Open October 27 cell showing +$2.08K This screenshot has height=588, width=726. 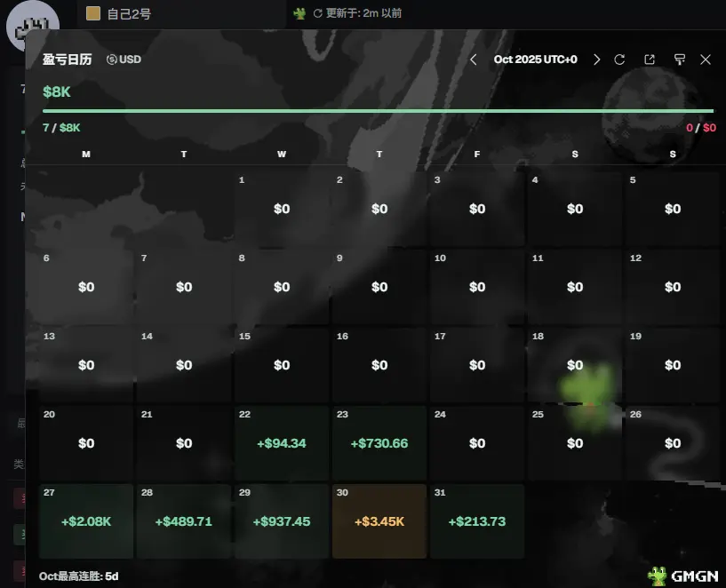86,521
